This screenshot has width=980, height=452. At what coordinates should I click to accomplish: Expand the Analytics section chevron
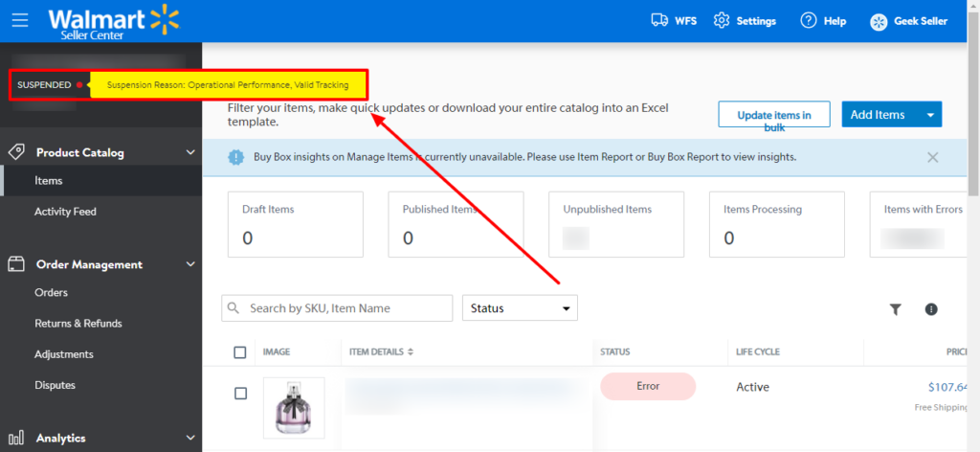click(x=191, y=438)
